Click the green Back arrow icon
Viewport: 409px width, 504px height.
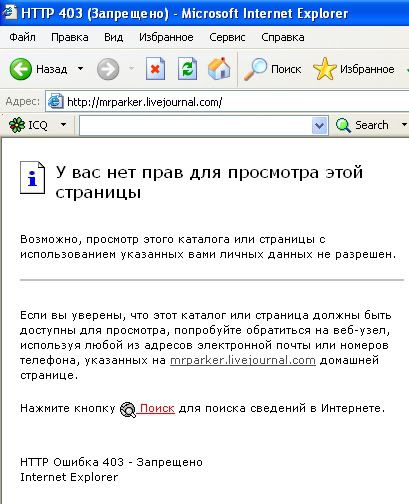coord(21,69)
